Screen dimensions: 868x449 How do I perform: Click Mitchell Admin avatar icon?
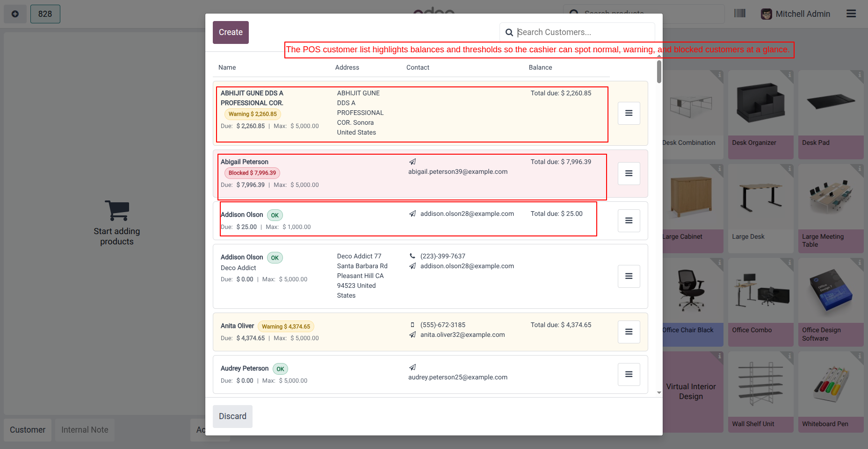766,14
